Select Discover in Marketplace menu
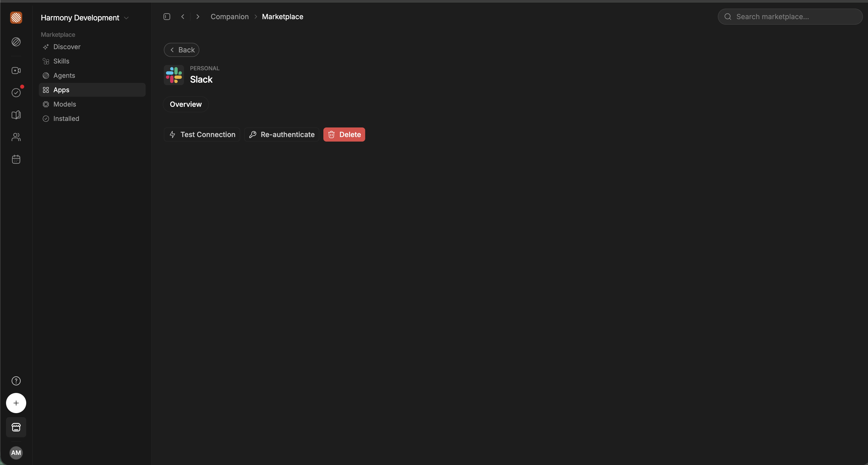 (92, 47)
